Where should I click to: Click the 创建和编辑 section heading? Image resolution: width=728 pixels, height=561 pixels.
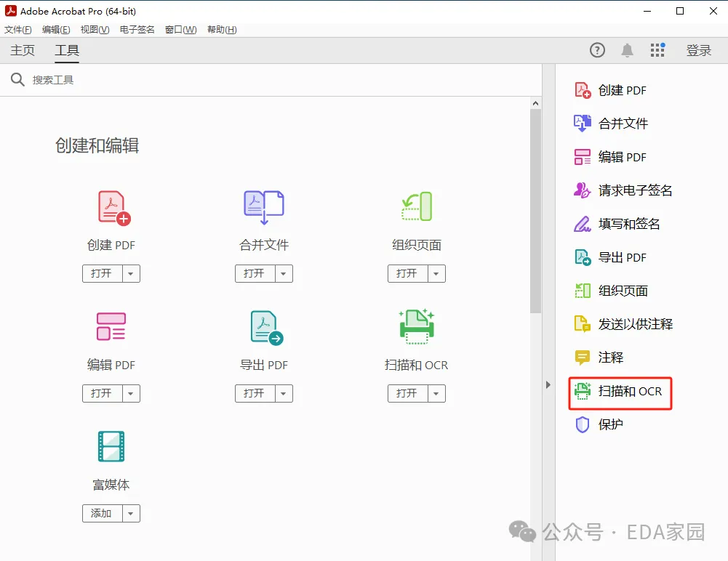pos(97,145)
